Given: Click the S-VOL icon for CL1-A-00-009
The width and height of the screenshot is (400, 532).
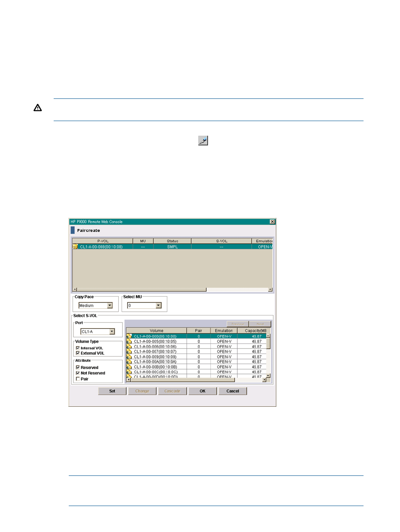Looking at the screenshot, I should 129,357.
